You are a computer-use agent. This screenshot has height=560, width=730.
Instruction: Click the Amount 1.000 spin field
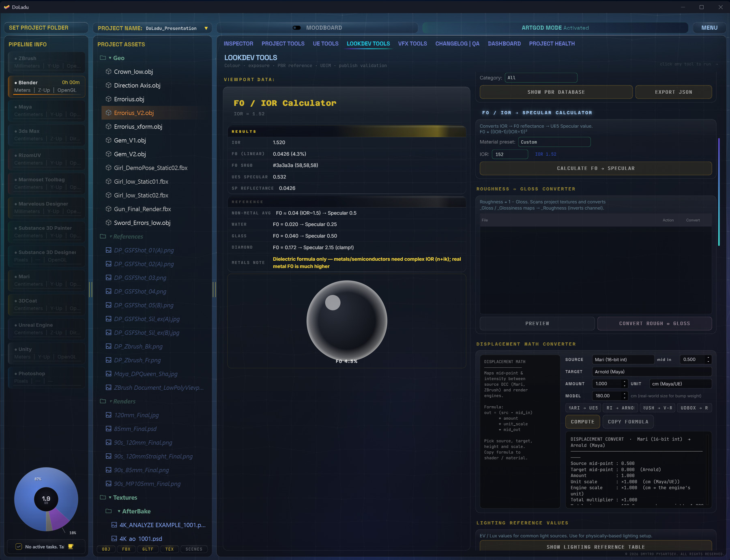click(x=610, y=384)
